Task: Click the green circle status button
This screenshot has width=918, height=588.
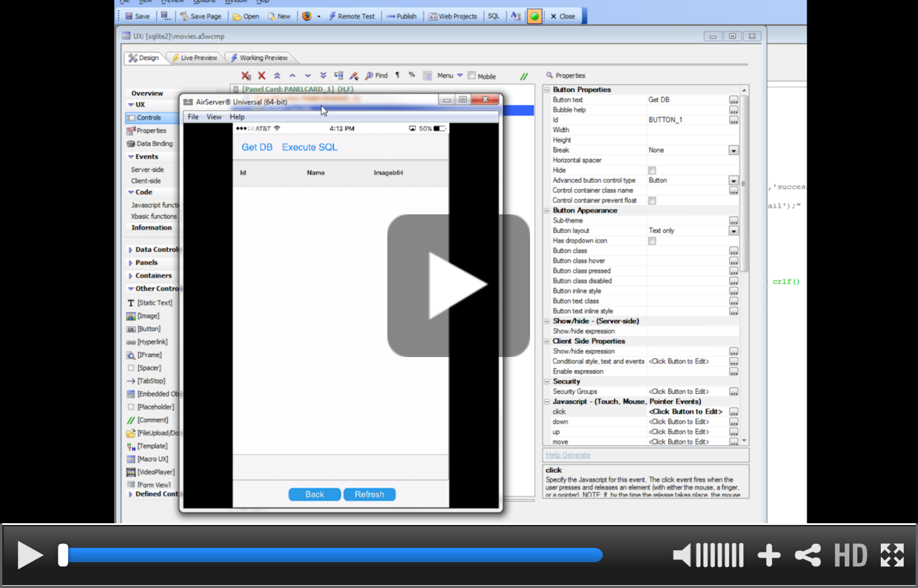Action: (x=534, y=16)
